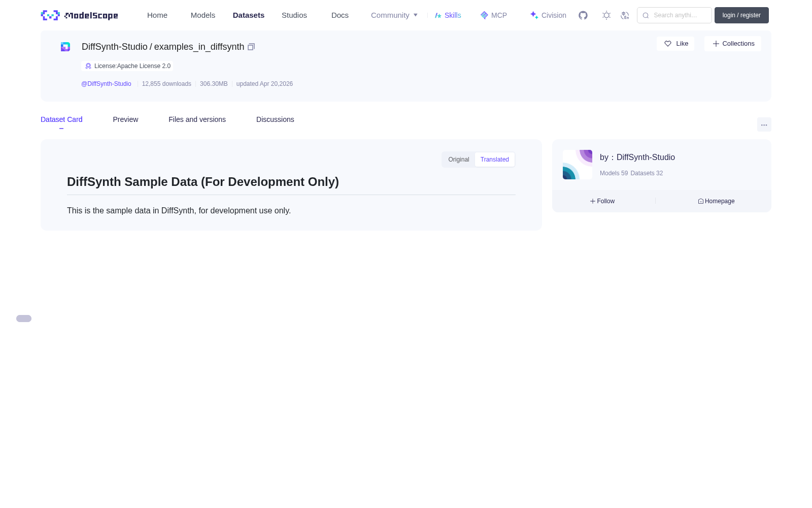This screenshot has width=812, height=508.
Task: Open the three-dot more options button
Action: tap(764, 124)
